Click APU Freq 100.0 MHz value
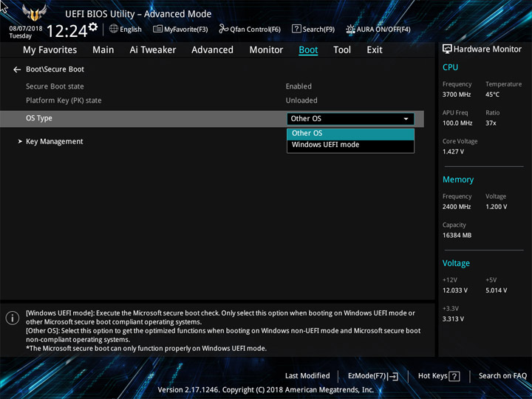This screenshot has width=532, height=399. [457, 123]
